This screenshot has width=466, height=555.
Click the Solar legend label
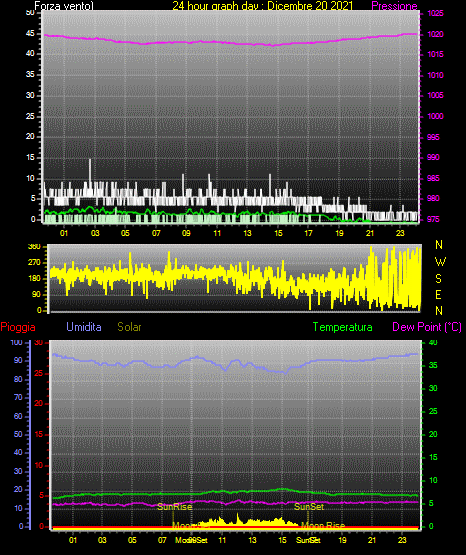(x=129, y=327)
